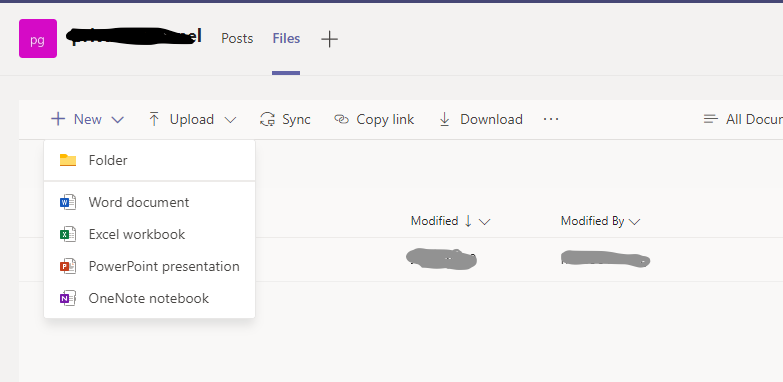Click the New button in toolbar
The height and width of the screenshot is (382, 783).
coord(87,119)
